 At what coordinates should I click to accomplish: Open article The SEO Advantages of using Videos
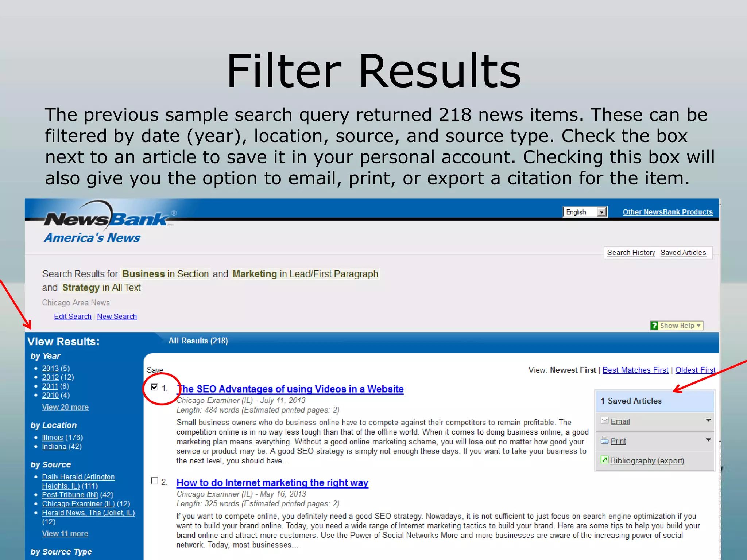pos(290,389)
